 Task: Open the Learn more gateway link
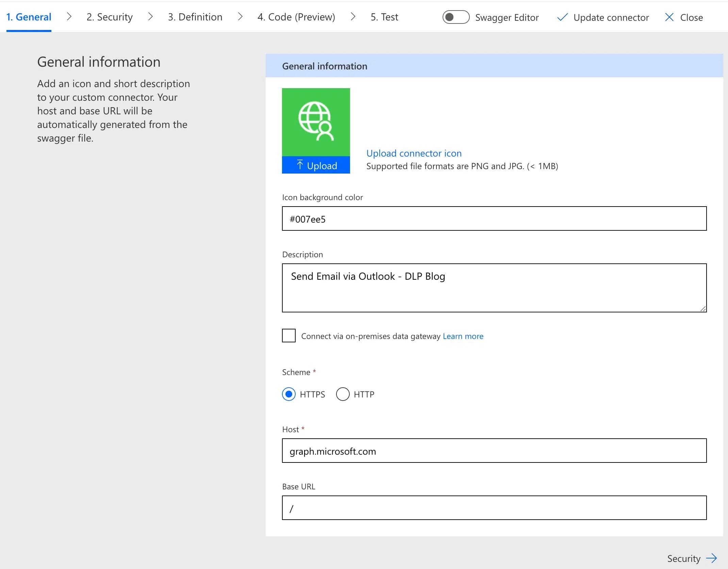pos(463,336)
